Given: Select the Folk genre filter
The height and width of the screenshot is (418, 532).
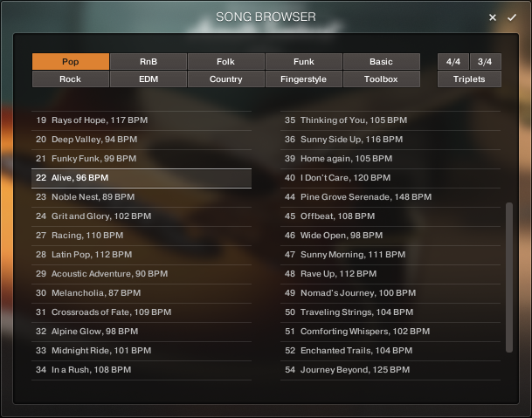Looking at the screenshot, I should click(x=226, y=61).
